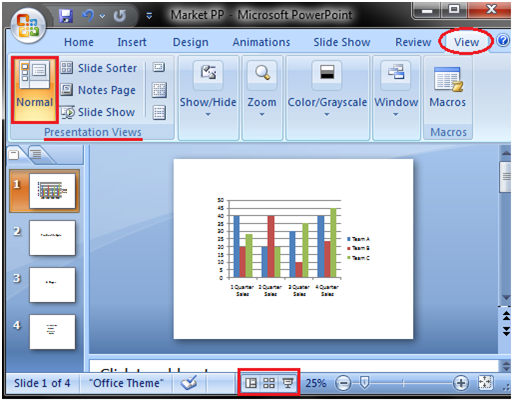The width and height of the screenshot is (514, 402).
Task: Open the Customize Quick Access Toolbar arrow
Action: [149, 16]
